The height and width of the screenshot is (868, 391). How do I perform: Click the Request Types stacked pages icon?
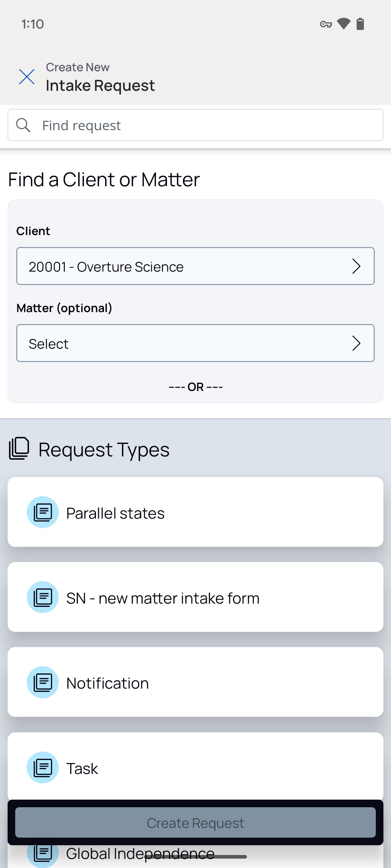coord(19,448)
